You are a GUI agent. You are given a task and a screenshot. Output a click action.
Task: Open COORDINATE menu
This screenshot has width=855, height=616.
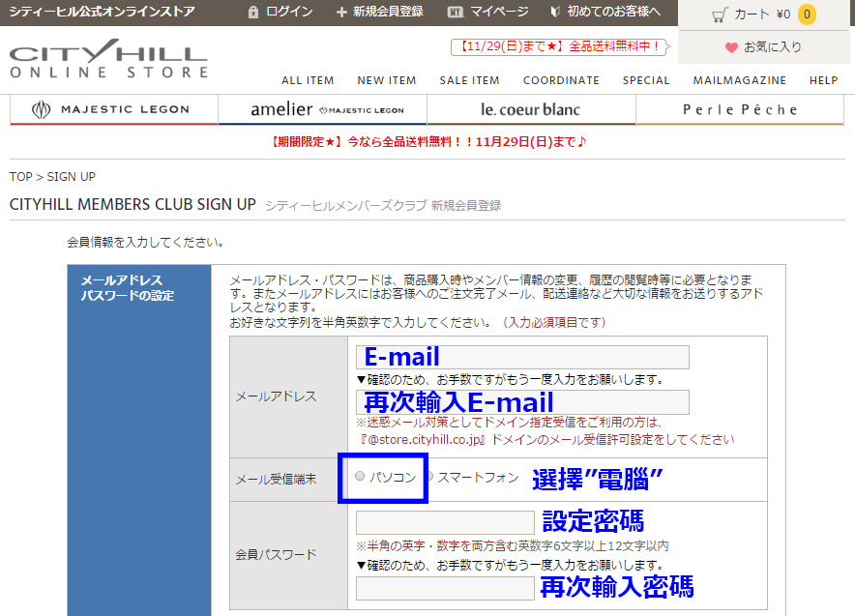561,80
